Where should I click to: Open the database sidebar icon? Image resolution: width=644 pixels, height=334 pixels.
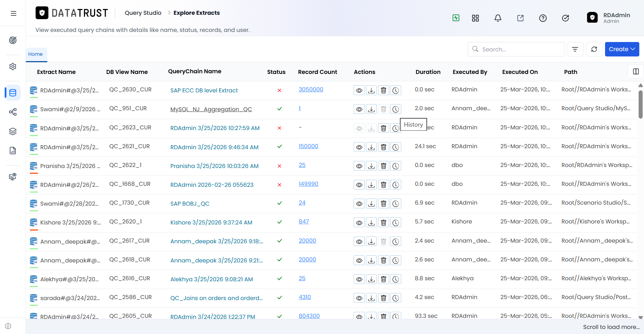coord(13,93)
